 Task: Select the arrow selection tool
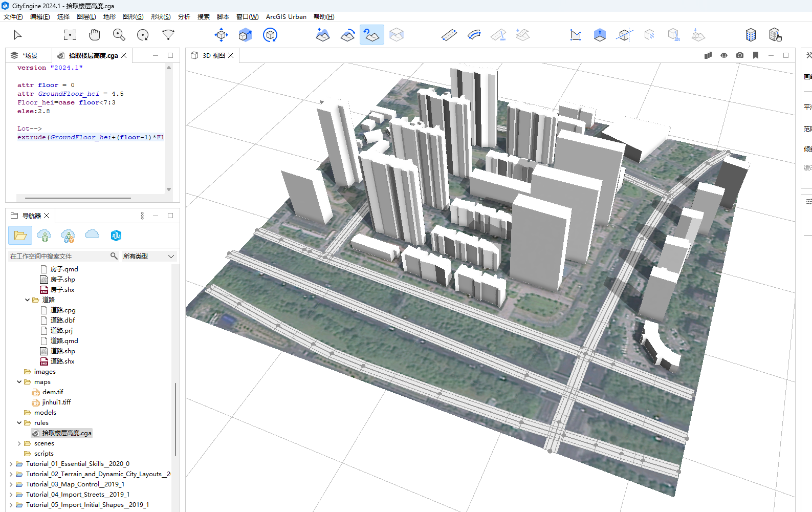pos(17,35)
